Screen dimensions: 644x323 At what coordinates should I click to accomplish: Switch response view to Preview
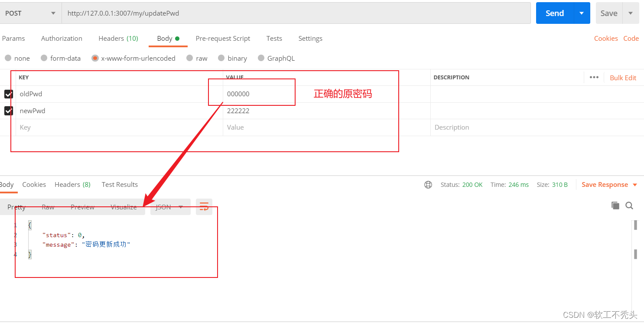(82, 207)
